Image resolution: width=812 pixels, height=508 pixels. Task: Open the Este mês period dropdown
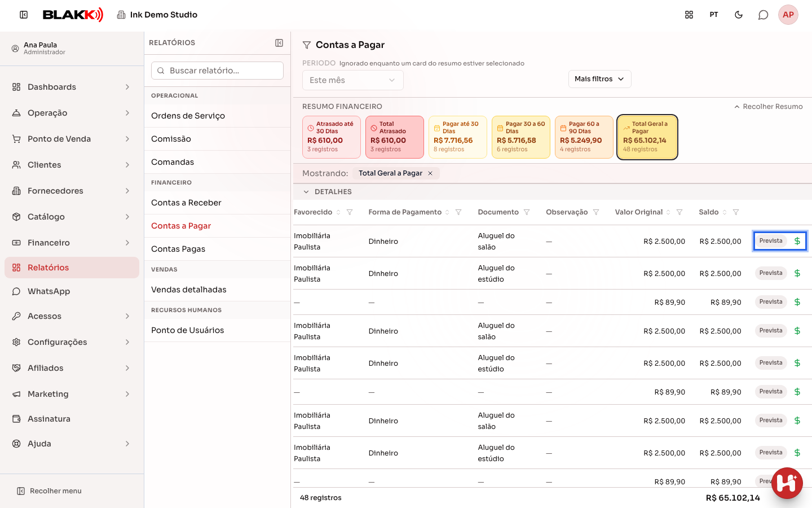(353, 80)
